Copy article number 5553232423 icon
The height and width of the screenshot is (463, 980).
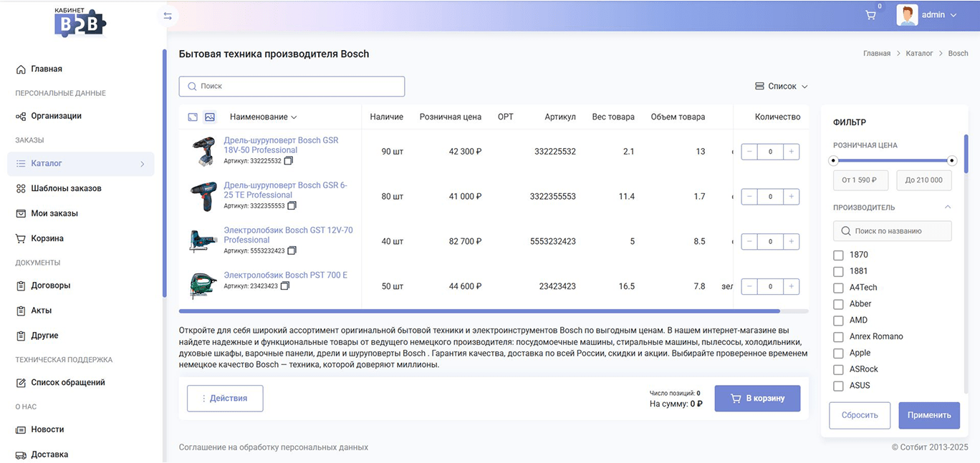tap(292, 251)
